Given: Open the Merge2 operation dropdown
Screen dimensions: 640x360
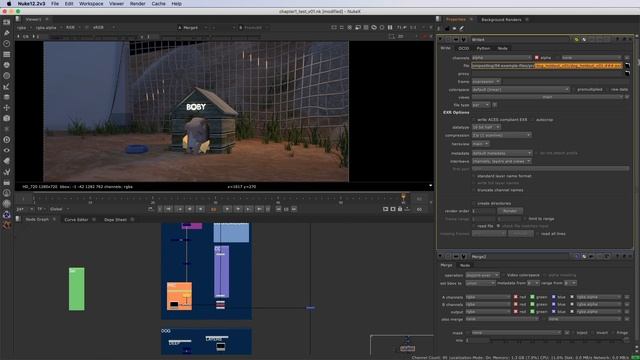Looking at the screenshot, I should pyautogui.click(x=482, y=275).
